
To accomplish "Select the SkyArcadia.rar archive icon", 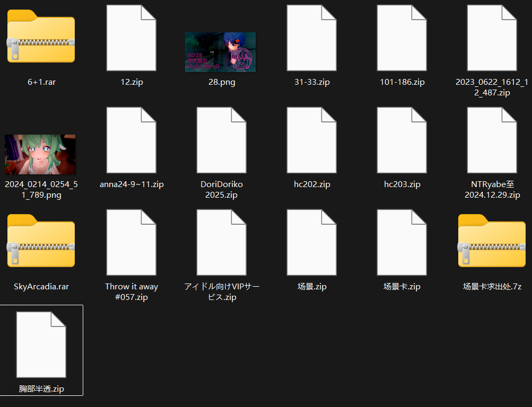I will point(41,242).
